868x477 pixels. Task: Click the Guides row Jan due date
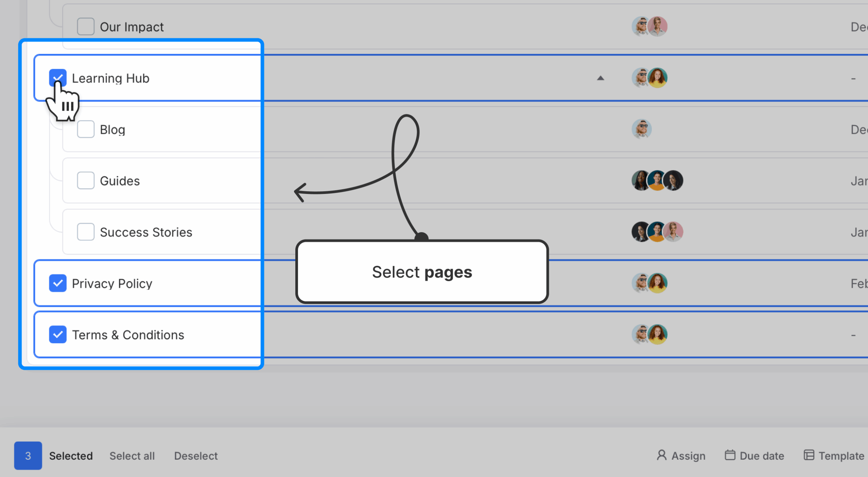(x=859, y=181)
